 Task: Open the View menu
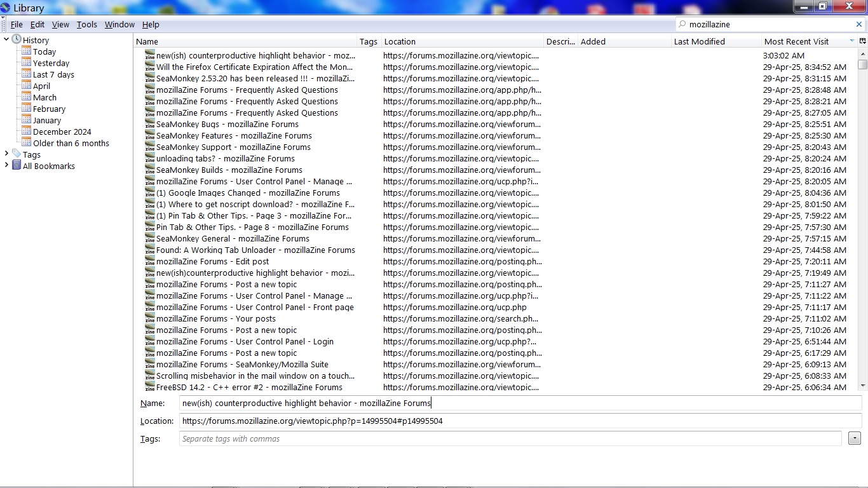coord(60,24)
